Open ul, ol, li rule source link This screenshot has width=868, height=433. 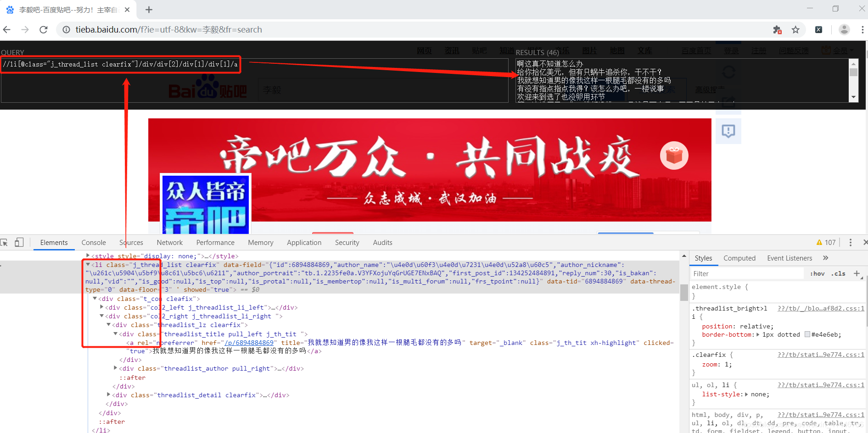[x=821, y=385]
